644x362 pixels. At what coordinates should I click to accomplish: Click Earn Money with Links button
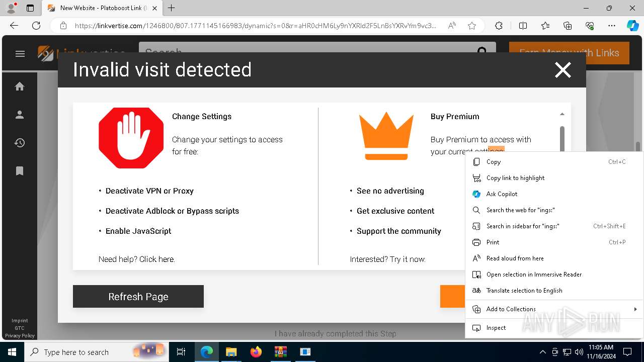pos(569,53)
